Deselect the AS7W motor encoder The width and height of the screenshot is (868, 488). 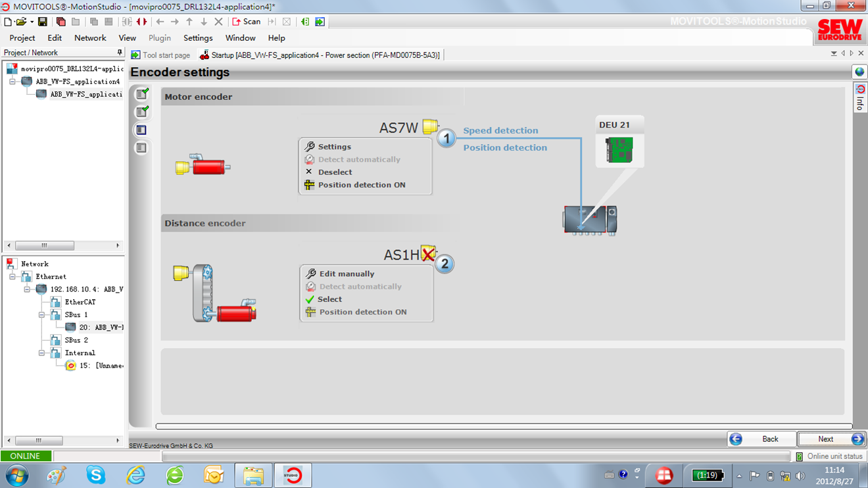click(x=335, y=172)
